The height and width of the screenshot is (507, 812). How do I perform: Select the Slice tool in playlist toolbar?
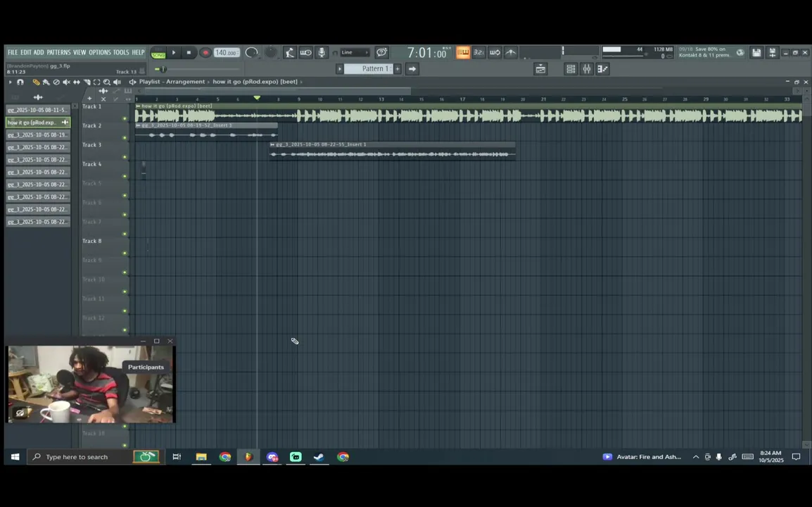87,82
